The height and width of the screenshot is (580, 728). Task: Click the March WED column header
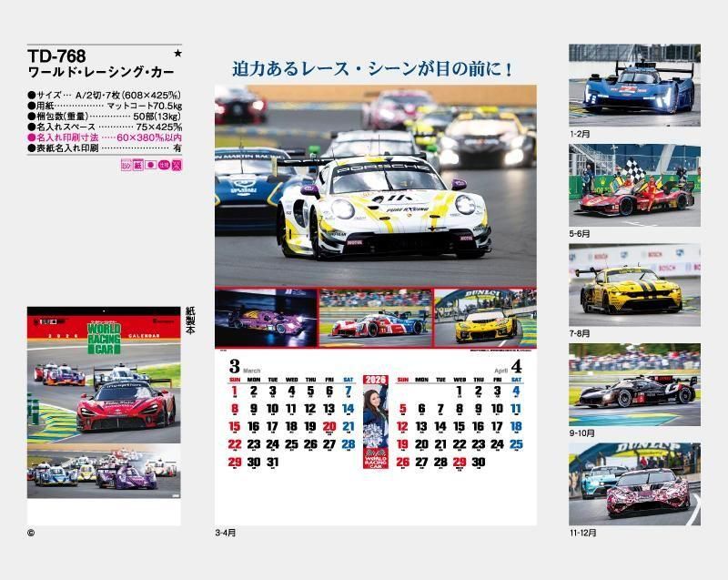point(291,380)
